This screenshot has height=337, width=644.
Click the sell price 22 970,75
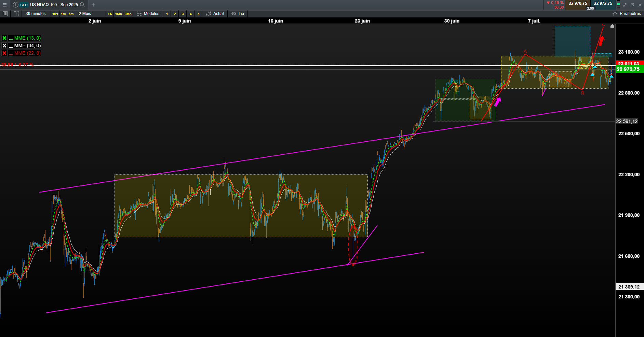tap(578, 3)
